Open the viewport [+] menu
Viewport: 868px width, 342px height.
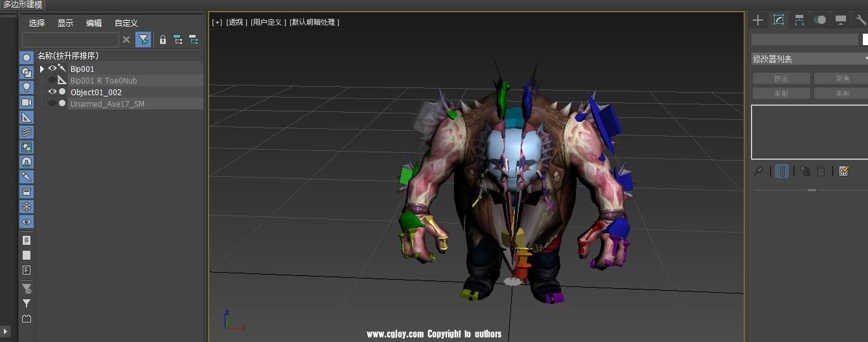pos(217,22)
